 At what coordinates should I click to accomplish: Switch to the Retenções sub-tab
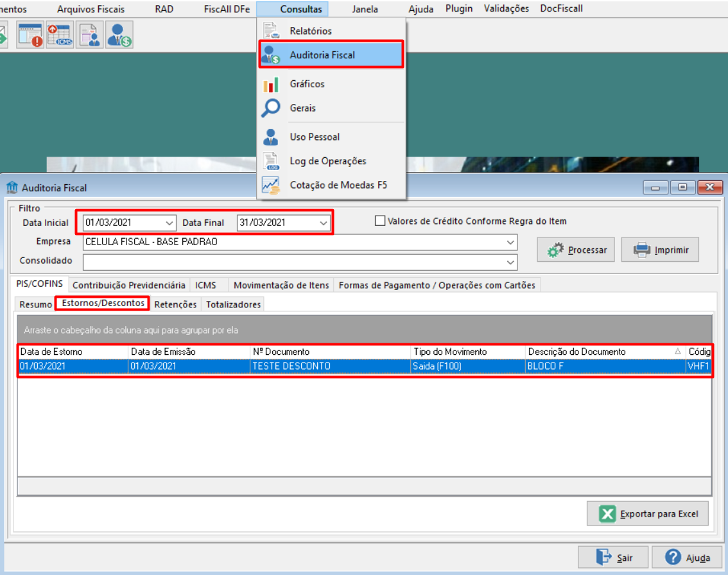[x=175, y=304]
